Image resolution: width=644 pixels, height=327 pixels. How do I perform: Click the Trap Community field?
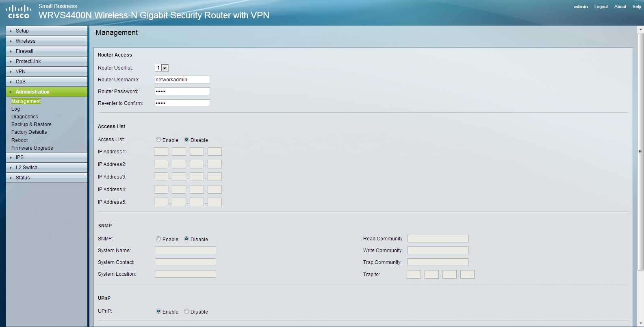click(x=438, y=262)
